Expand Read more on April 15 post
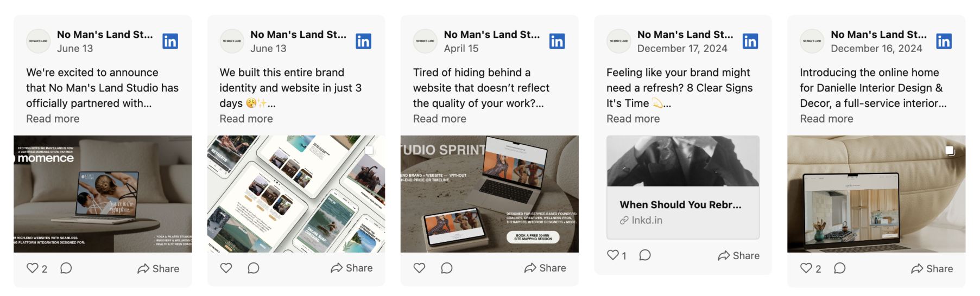 pos(440,119)
